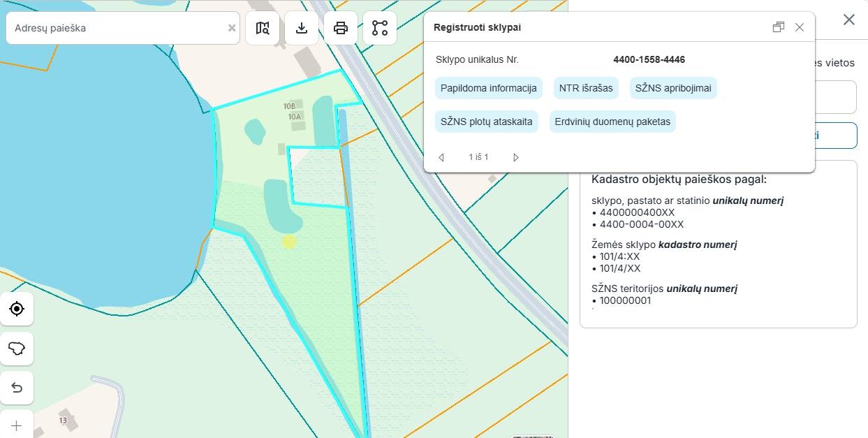This screenshot has height=438, width=868.
Task: Open the map search tool
Action: [263, 28]
